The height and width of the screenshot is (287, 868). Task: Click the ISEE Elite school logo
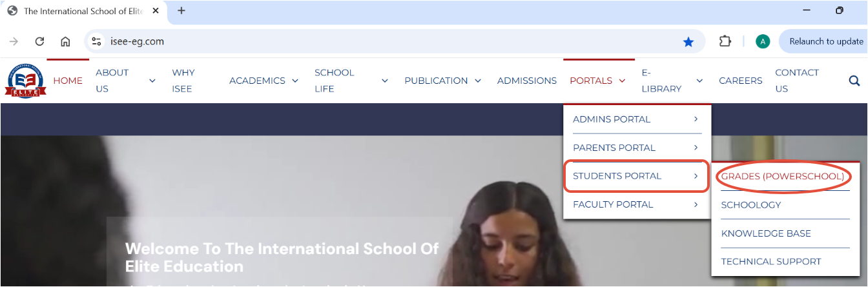click(26, 81)
